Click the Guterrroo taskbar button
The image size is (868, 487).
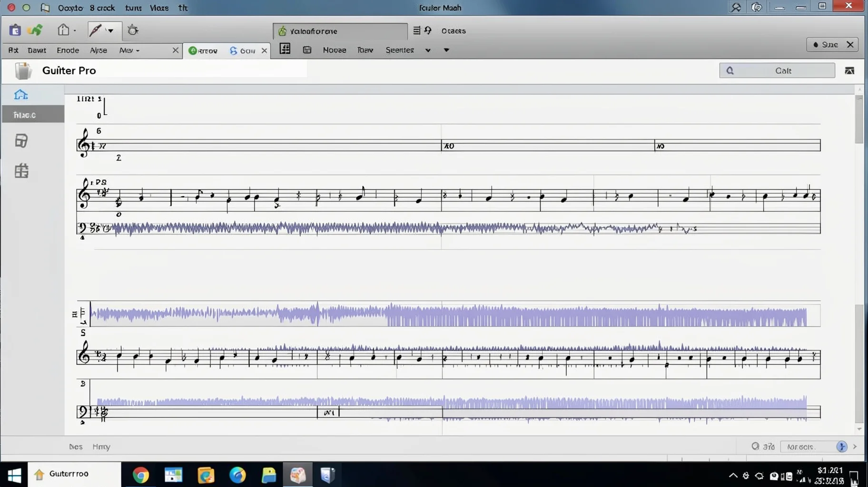(x=74, y=474)
